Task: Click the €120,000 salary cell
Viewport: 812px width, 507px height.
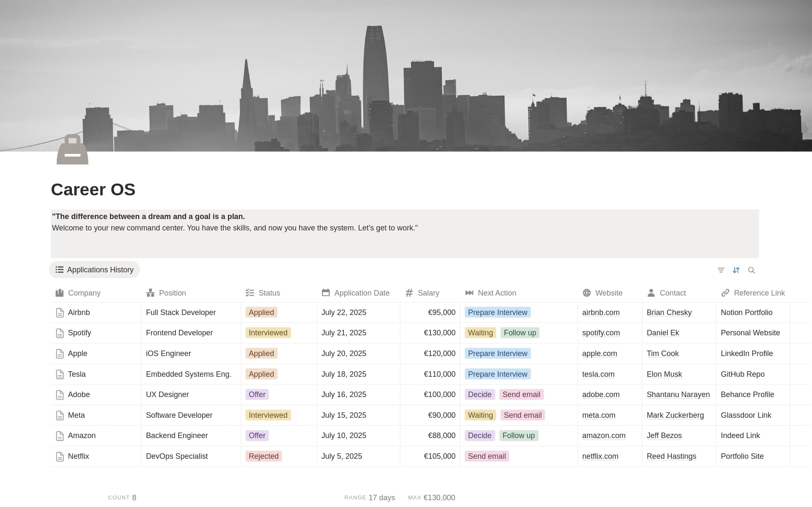Action: (430, 354)
